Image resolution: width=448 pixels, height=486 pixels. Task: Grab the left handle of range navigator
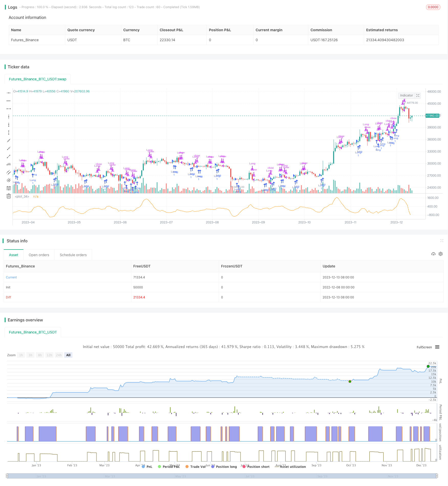tap(7, 476)
